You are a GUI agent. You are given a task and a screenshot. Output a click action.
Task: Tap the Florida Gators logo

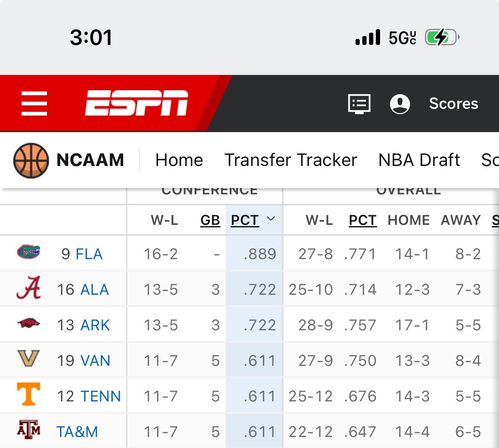click(28, 252)
